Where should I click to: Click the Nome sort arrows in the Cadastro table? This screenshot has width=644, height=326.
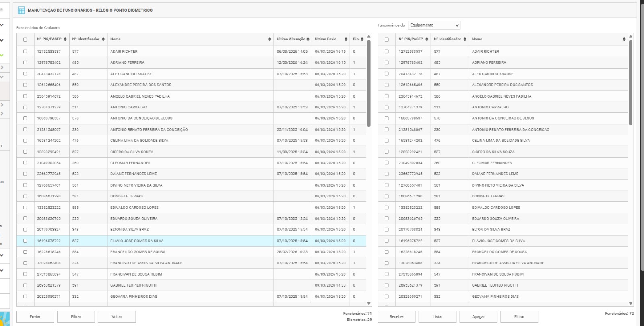pyautogui.click(x=270, y=39)
